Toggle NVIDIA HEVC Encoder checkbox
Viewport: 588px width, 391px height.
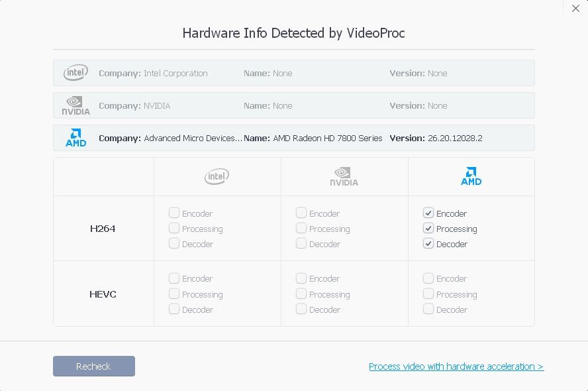pos(301,278)
